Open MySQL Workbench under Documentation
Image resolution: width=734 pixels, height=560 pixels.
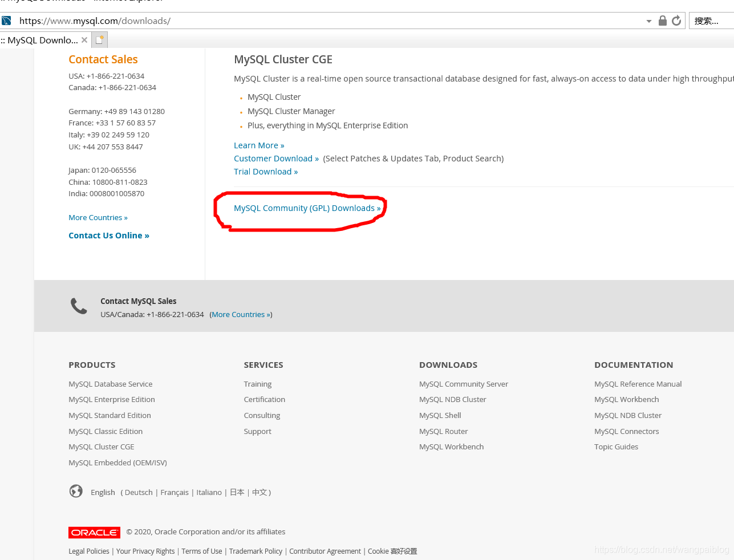click(627, 400)
